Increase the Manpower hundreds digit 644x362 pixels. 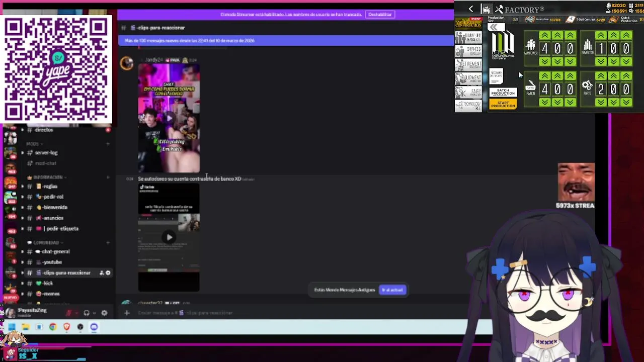click(x=544, y=35)
